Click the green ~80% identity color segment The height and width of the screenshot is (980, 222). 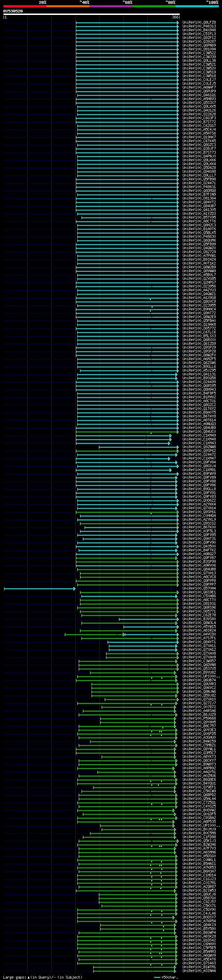154,6
